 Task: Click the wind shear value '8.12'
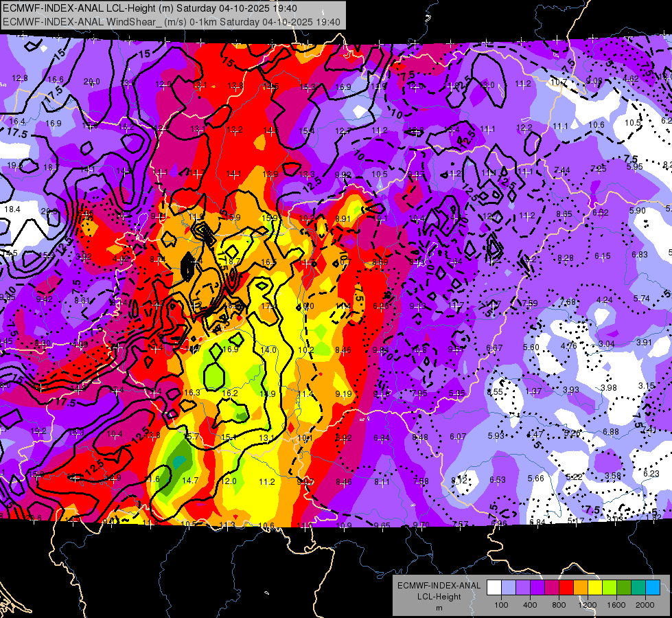pyautogui.click(x=459, y=480)
